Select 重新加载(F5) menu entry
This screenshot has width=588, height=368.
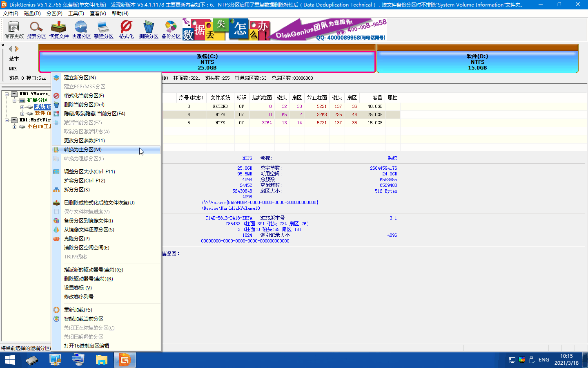click(106, 310)
